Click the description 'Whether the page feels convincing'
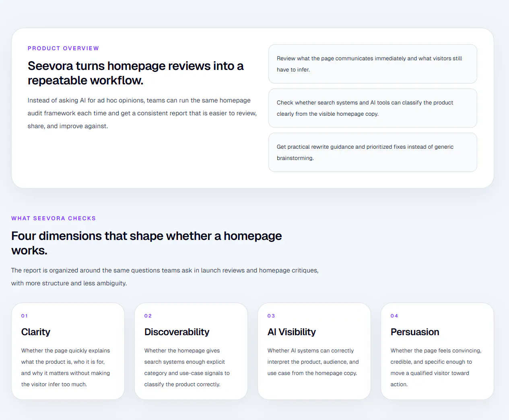 click(436, 367)
